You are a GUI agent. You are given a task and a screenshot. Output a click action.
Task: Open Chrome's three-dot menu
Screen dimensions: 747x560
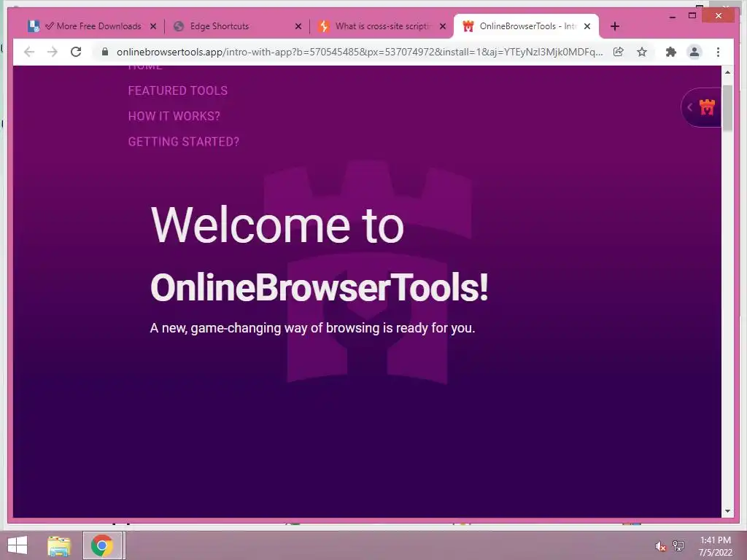click(x=718, y=52)
